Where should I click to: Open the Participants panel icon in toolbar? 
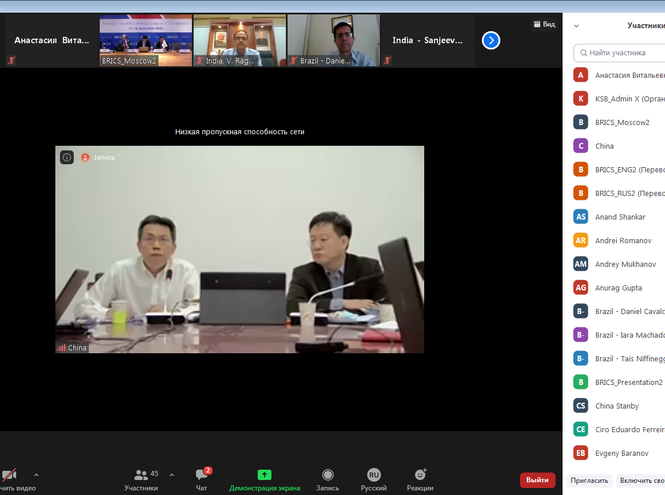(x=141, y=475)
